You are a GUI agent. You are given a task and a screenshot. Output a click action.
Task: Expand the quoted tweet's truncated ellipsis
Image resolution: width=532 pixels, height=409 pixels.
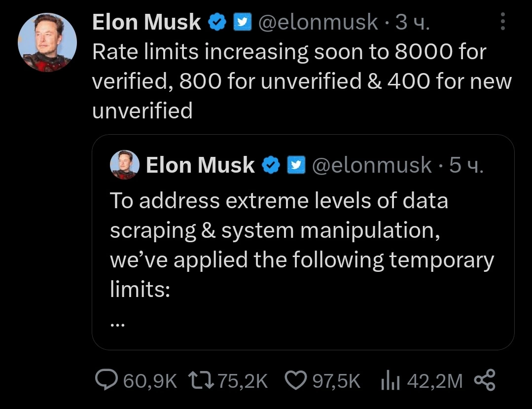[117, 324]
